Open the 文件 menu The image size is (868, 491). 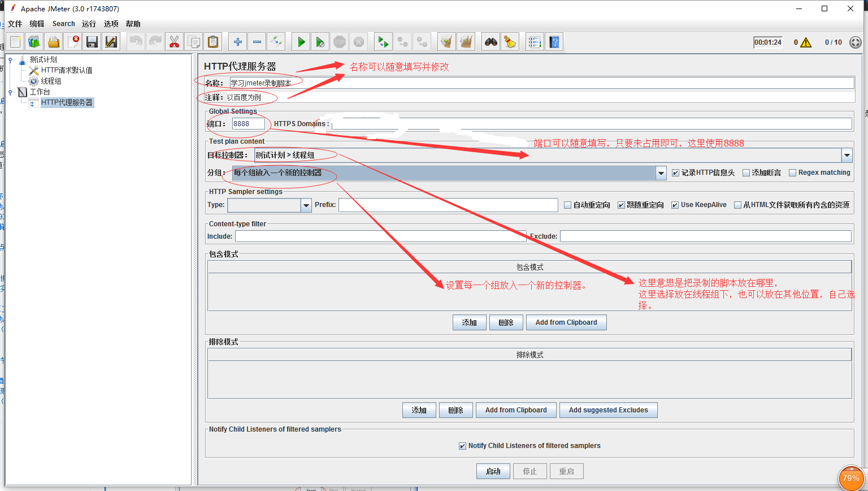15,24
